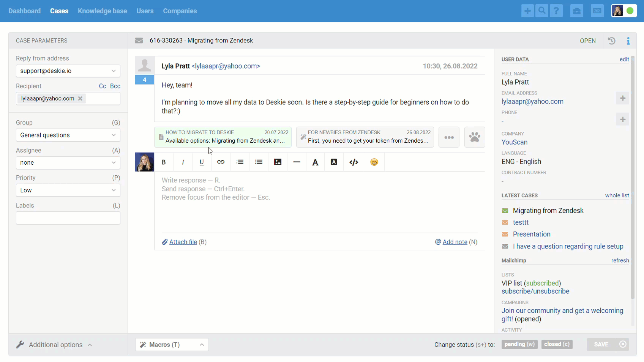Insert unordered bullet list
The height and width of the screenshot is (362, 644).
click(x=259, y=162)
